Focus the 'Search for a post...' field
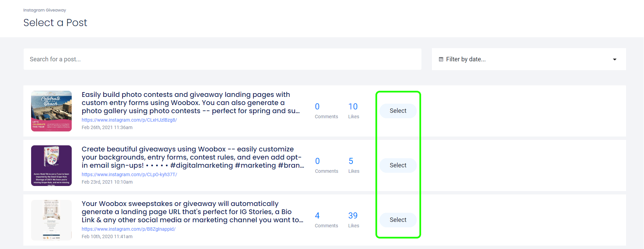 tap(222, 59)
